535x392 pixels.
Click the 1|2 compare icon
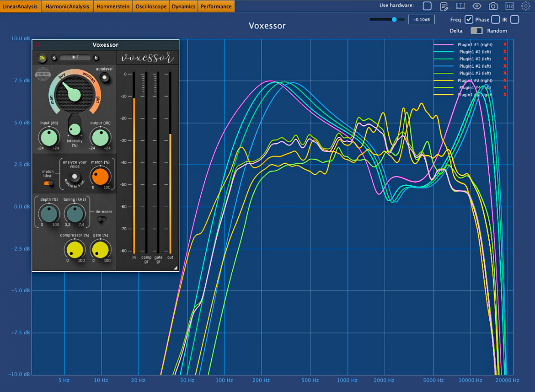click(x=509, y=6)
